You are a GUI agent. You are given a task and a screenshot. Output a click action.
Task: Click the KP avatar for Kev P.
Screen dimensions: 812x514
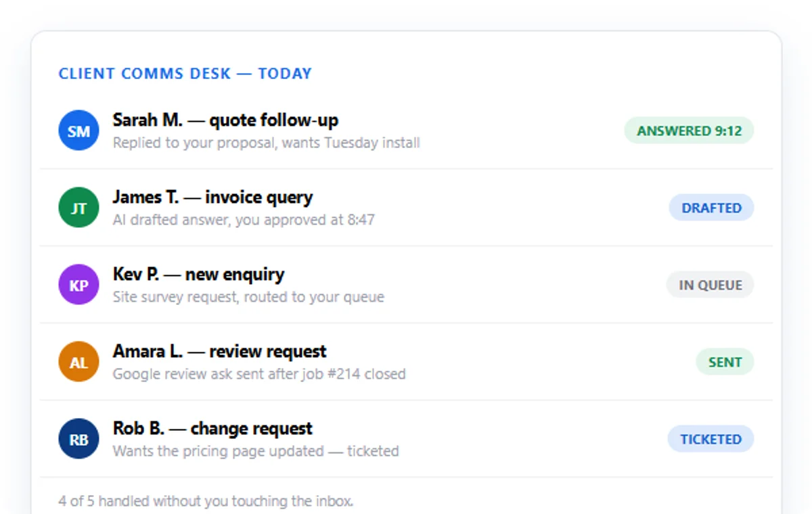(78, 285)
